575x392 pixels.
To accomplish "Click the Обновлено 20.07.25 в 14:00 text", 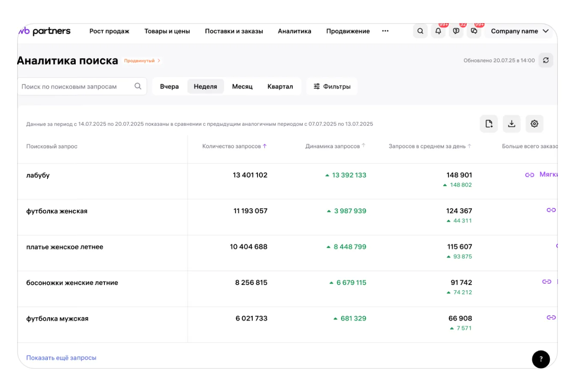I will click(x=499, y=61).
